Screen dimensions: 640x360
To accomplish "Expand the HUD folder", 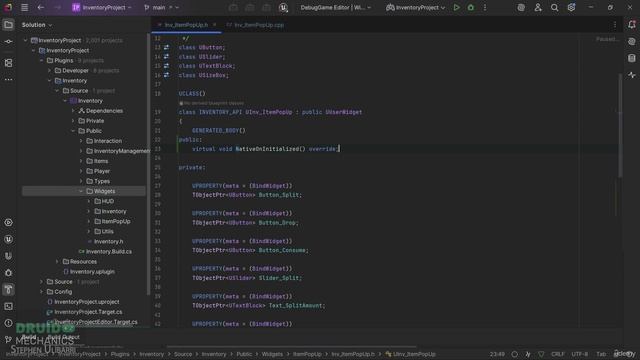I will 89,201.
